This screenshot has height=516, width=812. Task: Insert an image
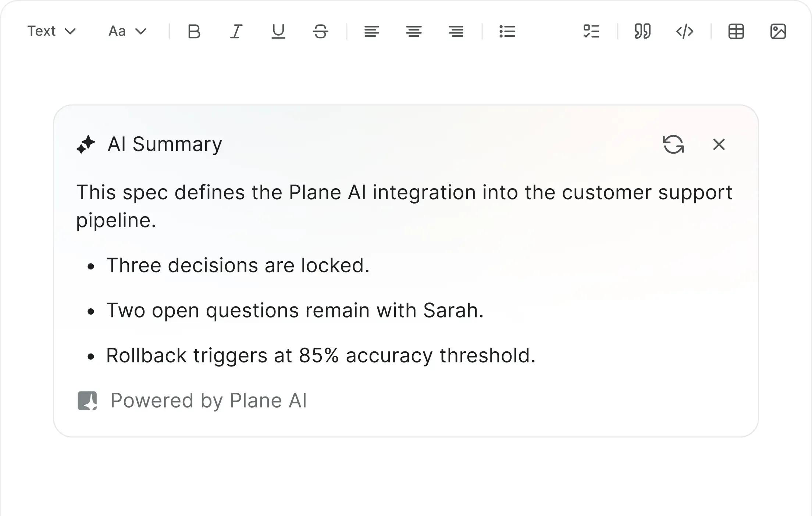[x=779, y=32]
